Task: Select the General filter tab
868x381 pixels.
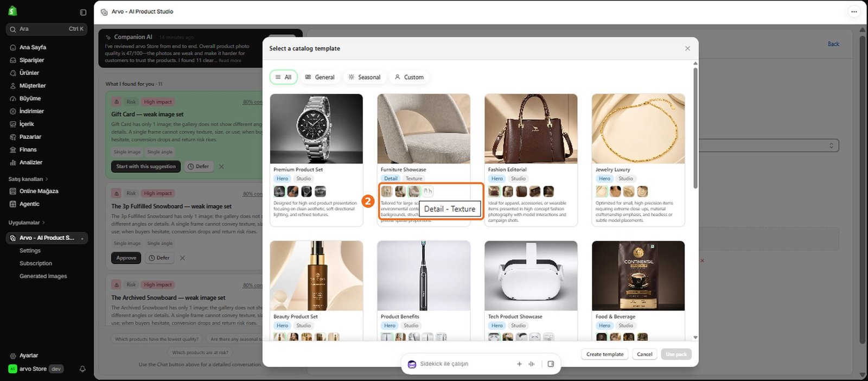Action: pyautogui.click(x=320, y=77)
